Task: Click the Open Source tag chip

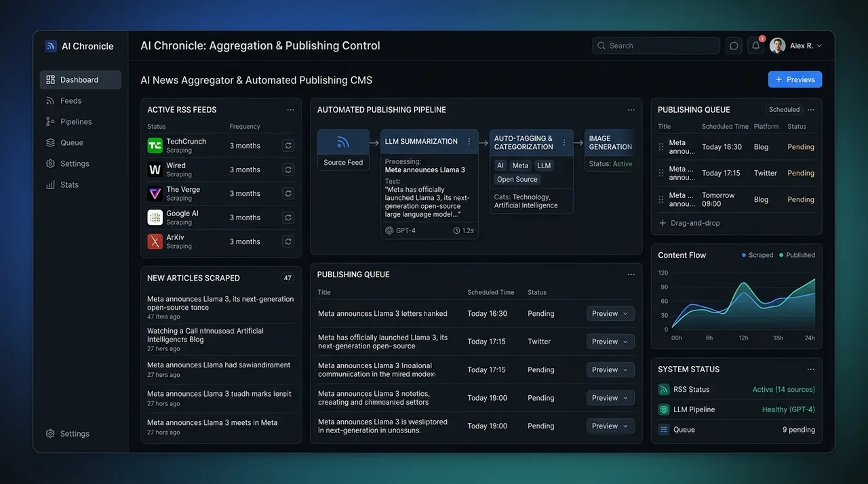Action: click(517, 180)
